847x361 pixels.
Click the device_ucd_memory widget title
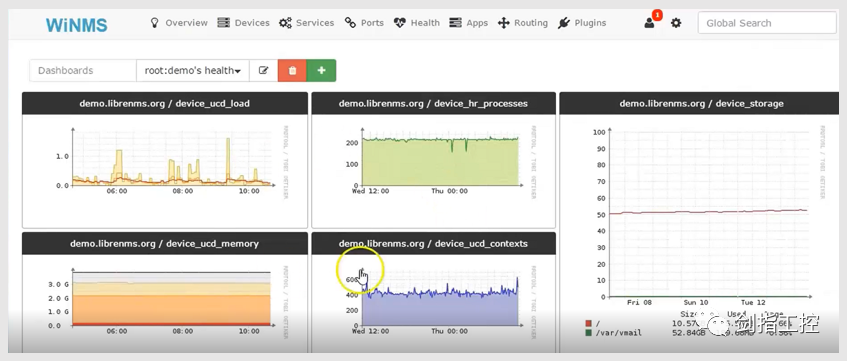pos(164,244)
